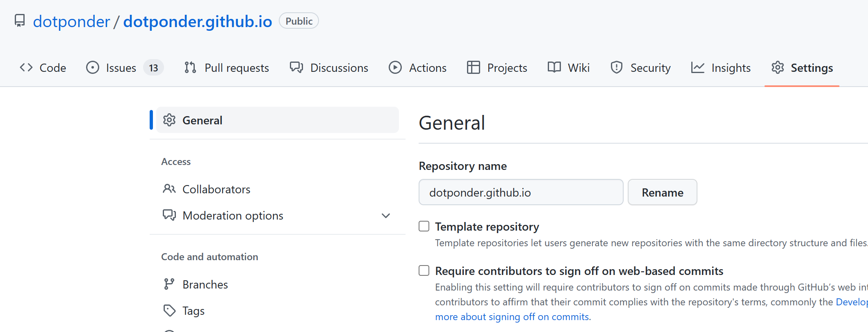Click the Issues circle-dot icon
The height and width of the screenshot is (332, 868).
tap(93, 67)
